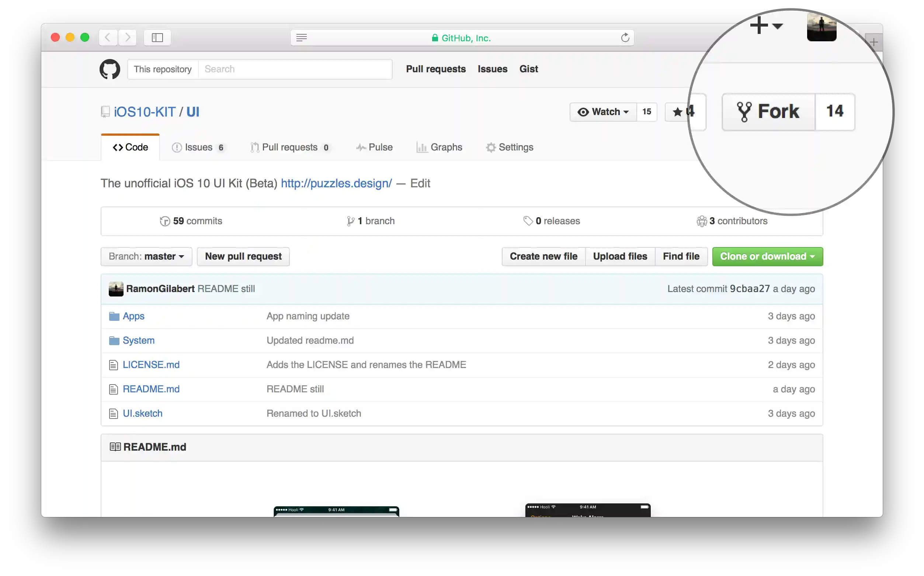
Task: Click the magnified Fork button
Action: point(768,112)
